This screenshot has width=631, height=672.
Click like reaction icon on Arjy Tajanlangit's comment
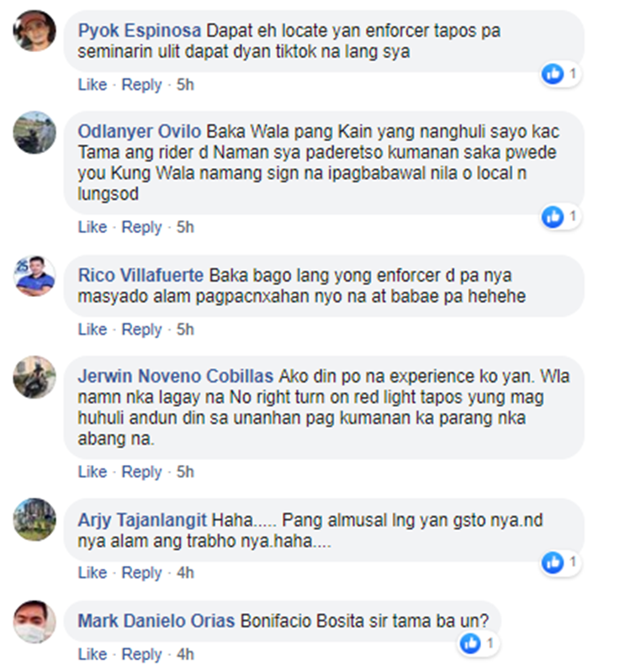click(x=553, y=563)
